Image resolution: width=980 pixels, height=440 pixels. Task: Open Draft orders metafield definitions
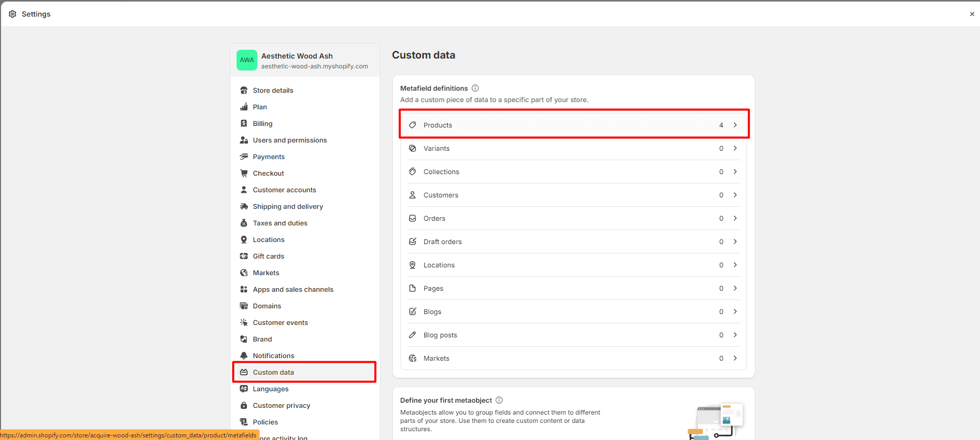(x=573, y=242)
